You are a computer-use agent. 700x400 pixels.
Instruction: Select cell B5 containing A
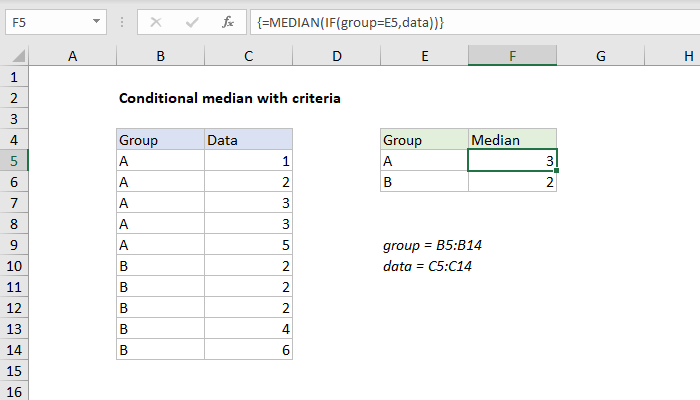point(160,161)
